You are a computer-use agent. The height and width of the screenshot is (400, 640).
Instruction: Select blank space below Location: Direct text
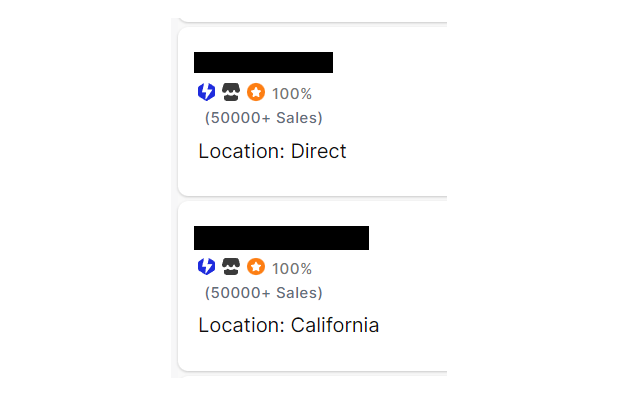click(x=313, y=178)
